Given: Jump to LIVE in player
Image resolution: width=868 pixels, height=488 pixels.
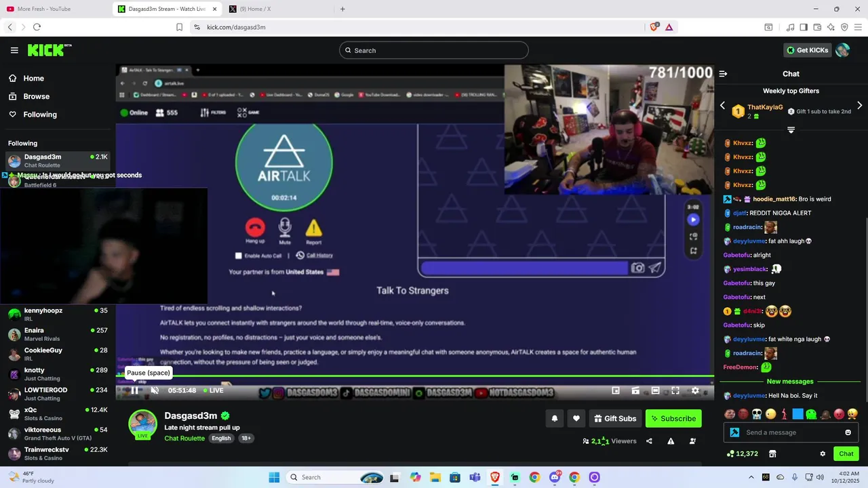Looking at the screenshot, I should pos(212,390).
